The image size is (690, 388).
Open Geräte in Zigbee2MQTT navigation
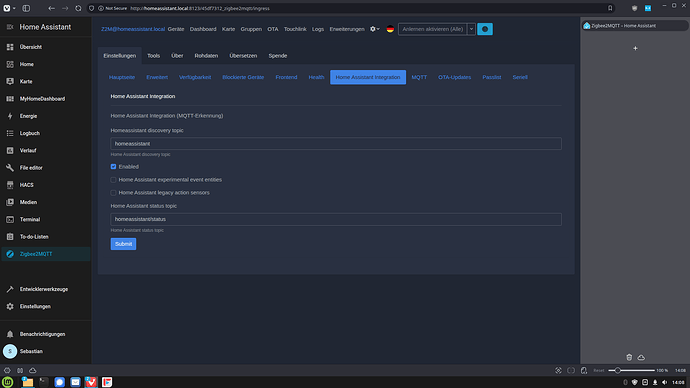(176, 29)
